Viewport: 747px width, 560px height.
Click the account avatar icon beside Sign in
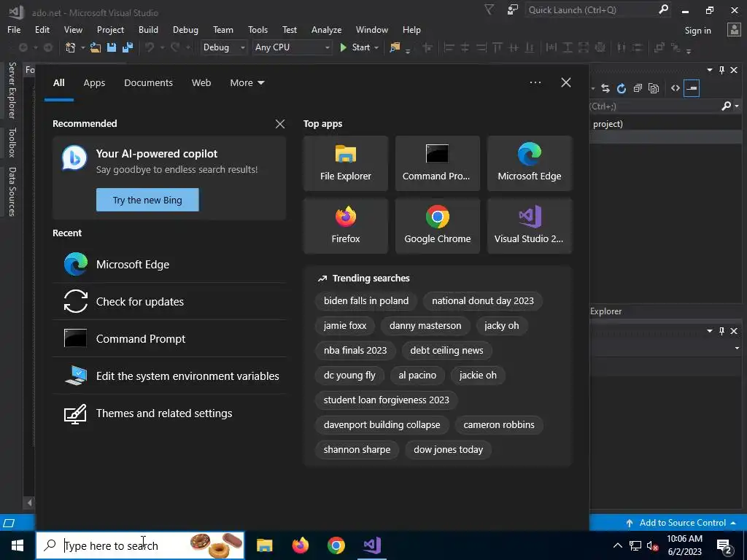(x=734, y=30)
